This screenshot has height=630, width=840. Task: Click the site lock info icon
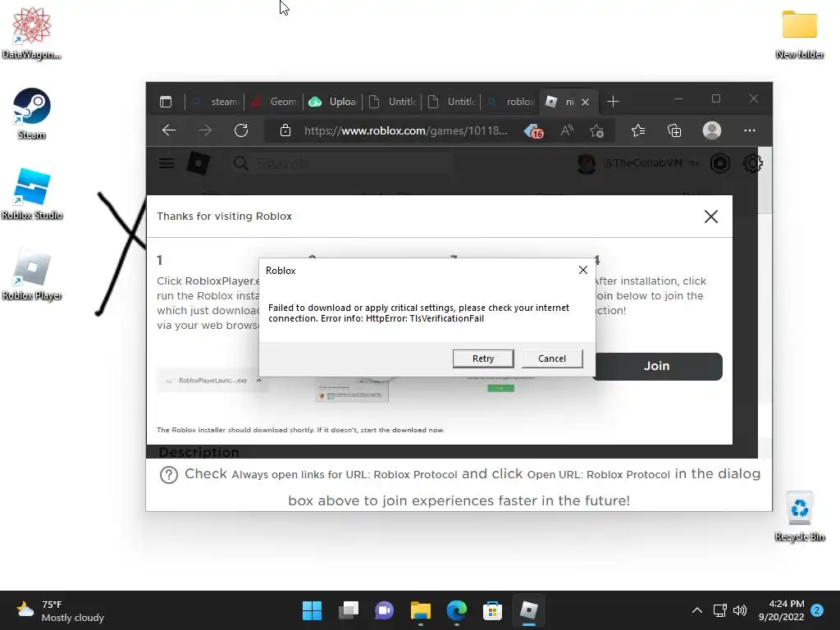285,130
